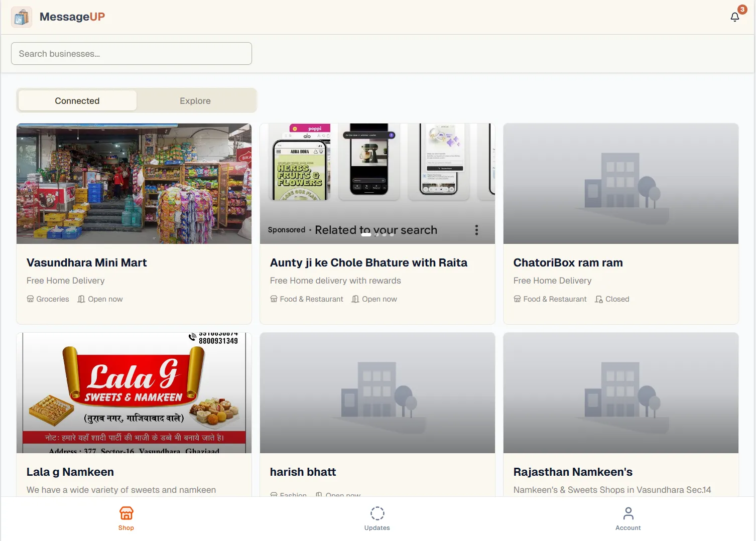Click category icon on ChatoriBox ram ram
The height and width of the screenshot is (541, 756).
pos(517,299)
